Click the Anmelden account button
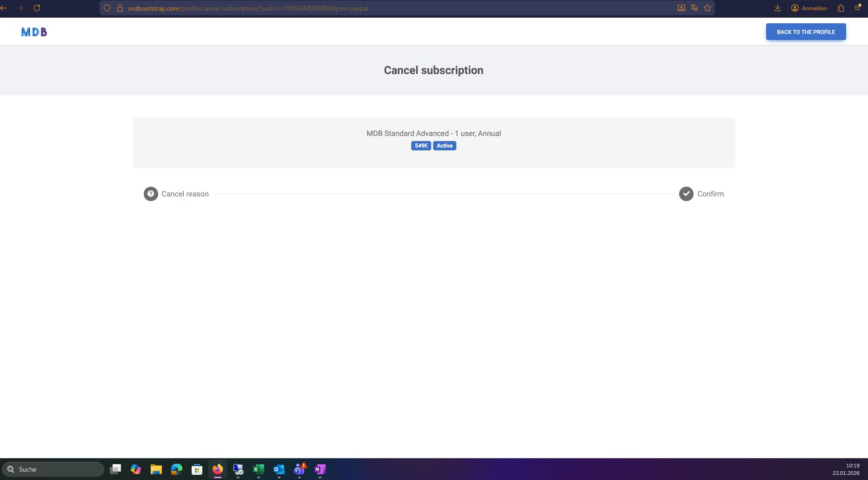 click(x=809, y=8)
